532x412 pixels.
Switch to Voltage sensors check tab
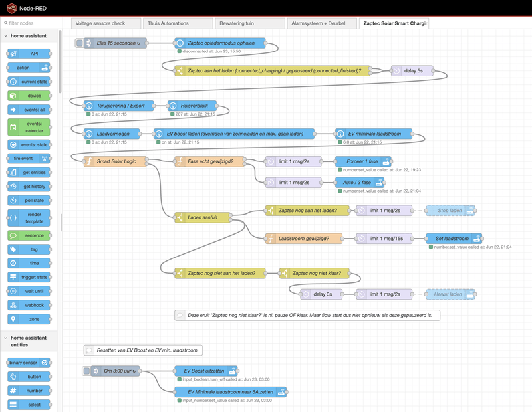click(106, 23)
